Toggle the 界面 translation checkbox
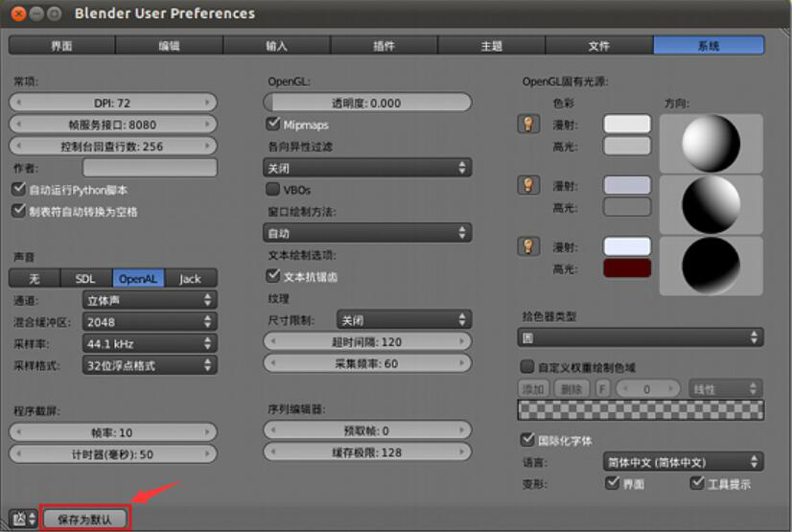Image resolution: width=792 pixels, height=532 pixels. click(x=612, y=483)
